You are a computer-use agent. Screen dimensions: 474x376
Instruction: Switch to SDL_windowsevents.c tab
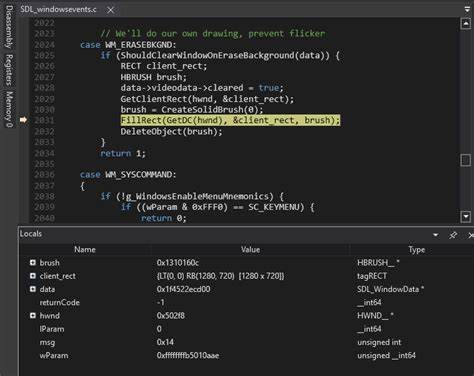58,9
